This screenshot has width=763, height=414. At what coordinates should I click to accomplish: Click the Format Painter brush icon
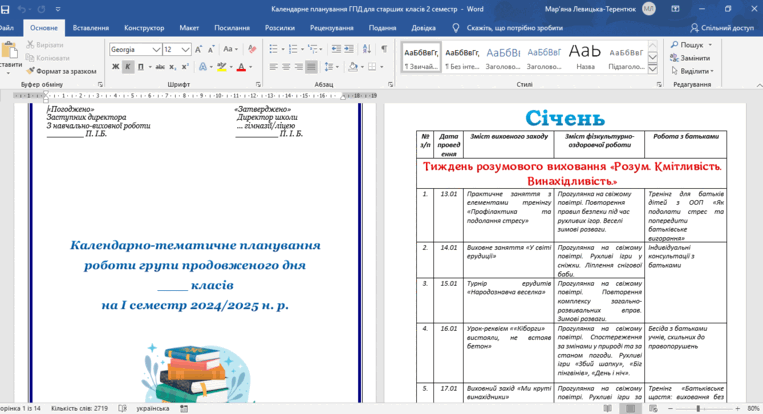[x=30, y=71]
